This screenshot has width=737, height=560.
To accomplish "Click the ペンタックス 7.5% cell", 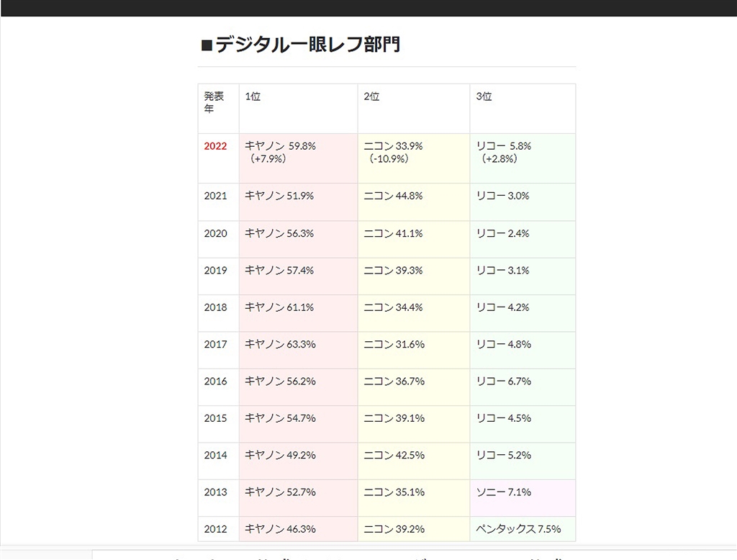I will pyautogui.click(x=518, y=529).
